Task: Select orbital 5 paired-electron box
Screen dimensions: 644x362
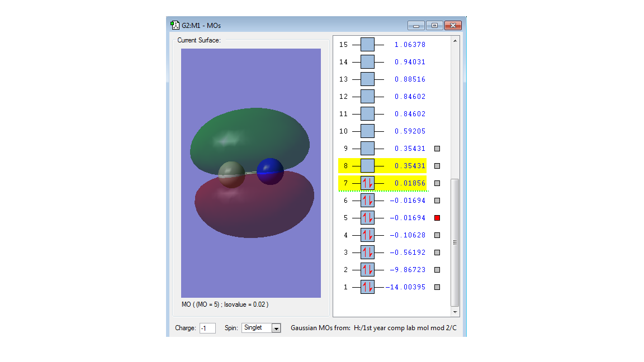Action: [x=367, y=217]
